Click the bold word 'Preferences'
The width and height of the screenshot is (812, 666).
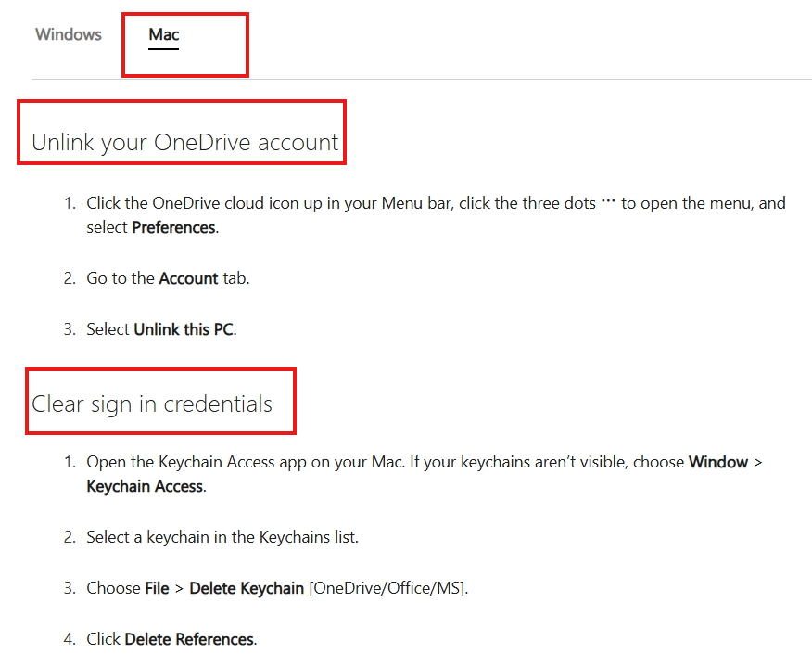(173, 227)
